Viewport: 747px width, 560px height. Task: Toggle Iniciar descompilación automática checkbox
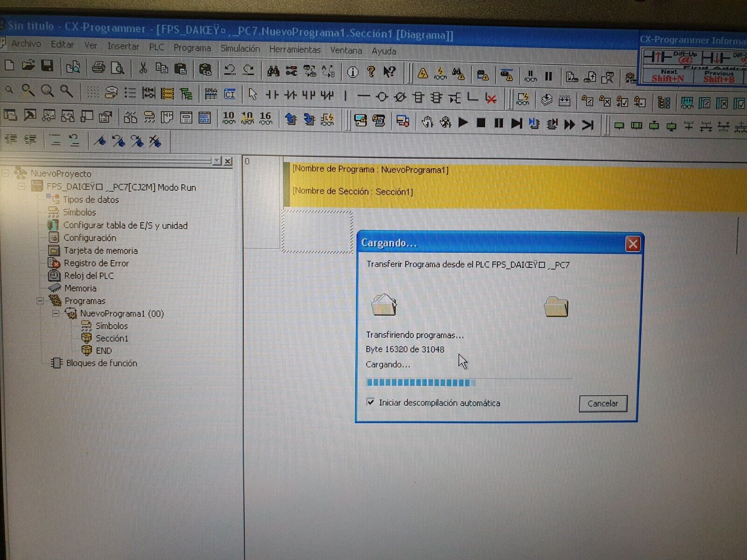(371, 402)
